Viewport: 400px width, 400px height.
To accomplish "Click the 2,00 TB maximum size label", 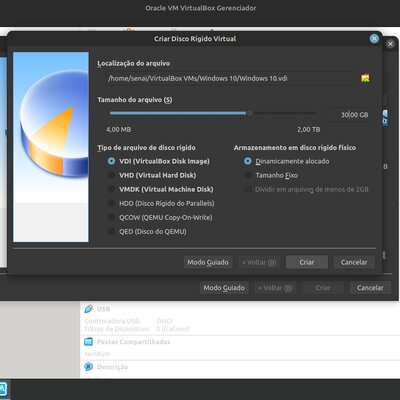I will click(x=309, y=129).
